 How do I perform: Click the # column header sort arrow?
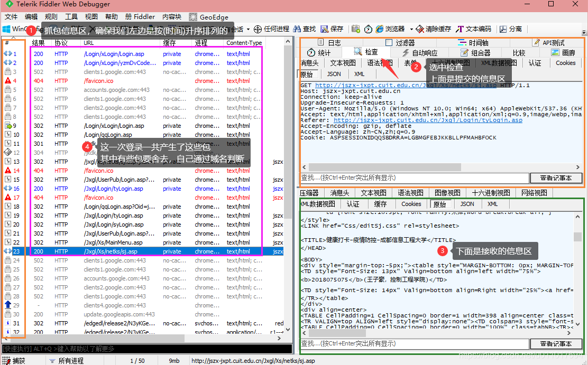pyautogui.click(x=14, y=38)
